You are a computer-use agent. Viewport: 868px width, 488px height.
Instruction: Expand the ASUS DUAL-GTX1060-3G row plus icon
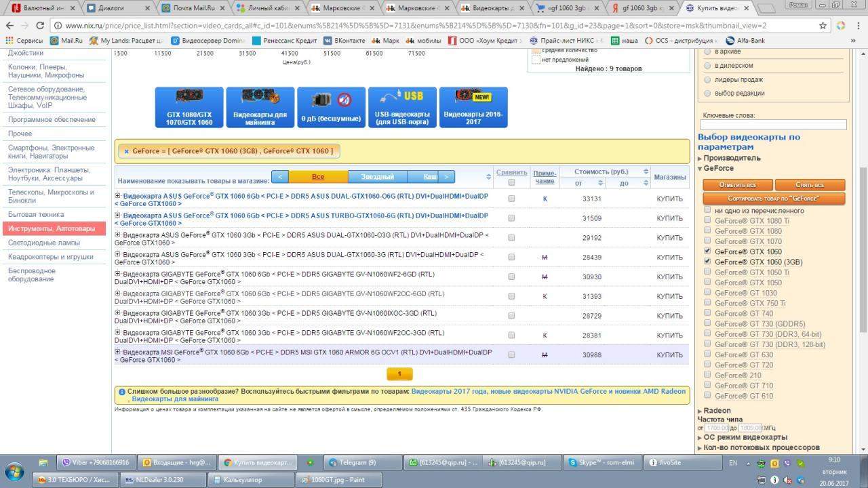click(117, 254)
